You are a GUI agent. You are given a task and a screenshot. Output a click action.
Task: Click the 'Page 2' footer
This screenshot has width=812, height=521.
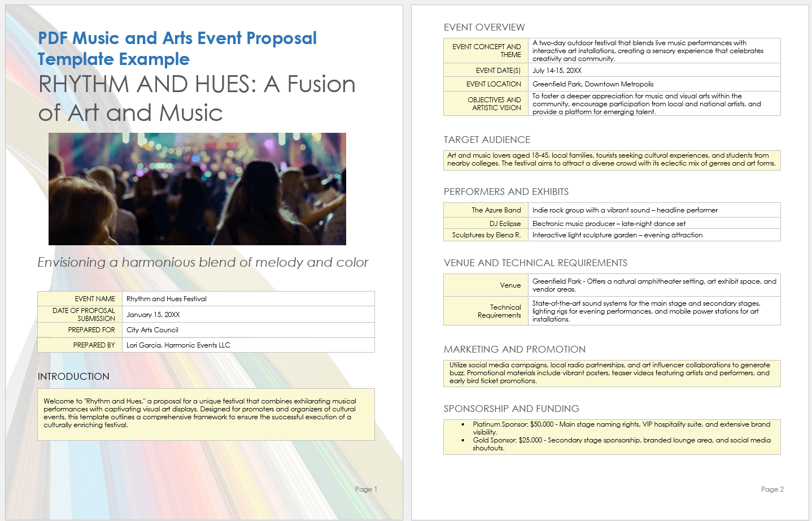[772, 489]
